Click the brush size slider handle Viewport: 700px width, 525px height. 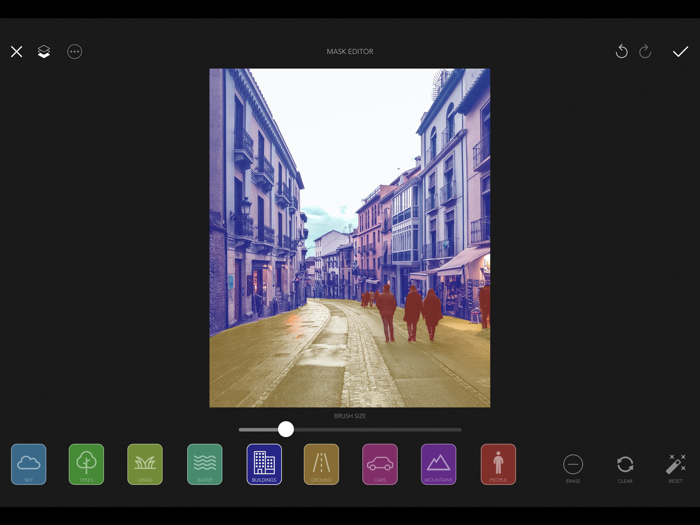[286, 429]
